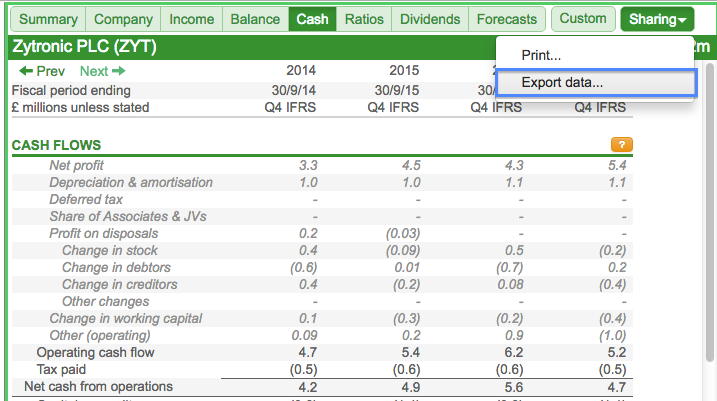Viewport: 717px width, 401px height.
Task: Go to the Next period arrow
Action: click(x=102, y=71)
